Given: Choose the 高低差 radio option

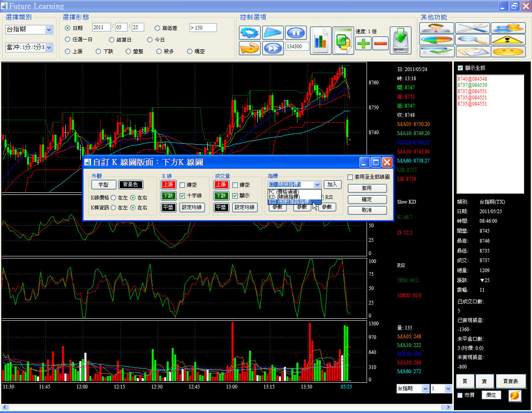Looking at the screenshot, I should coord(158,28).
